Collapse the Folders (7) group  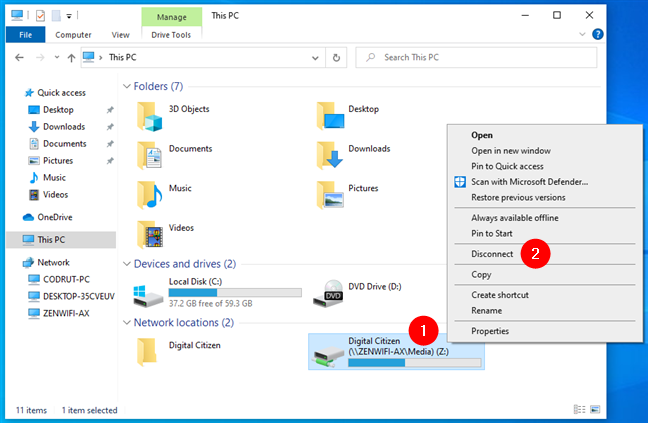click(126, 86)
